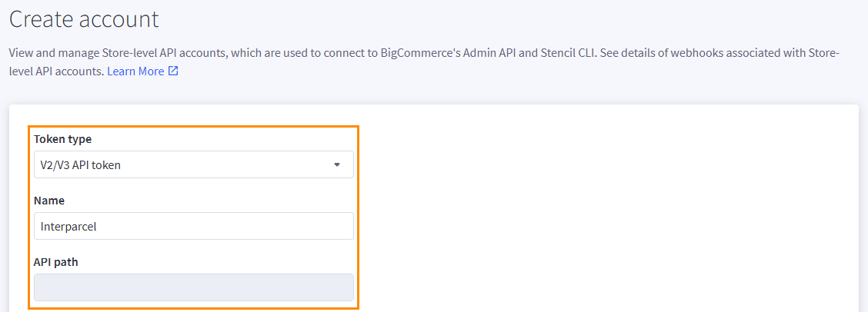The width and height of the screenshot is (868, 312).
Task: Open the Learn More link
Action: [135, 71]
